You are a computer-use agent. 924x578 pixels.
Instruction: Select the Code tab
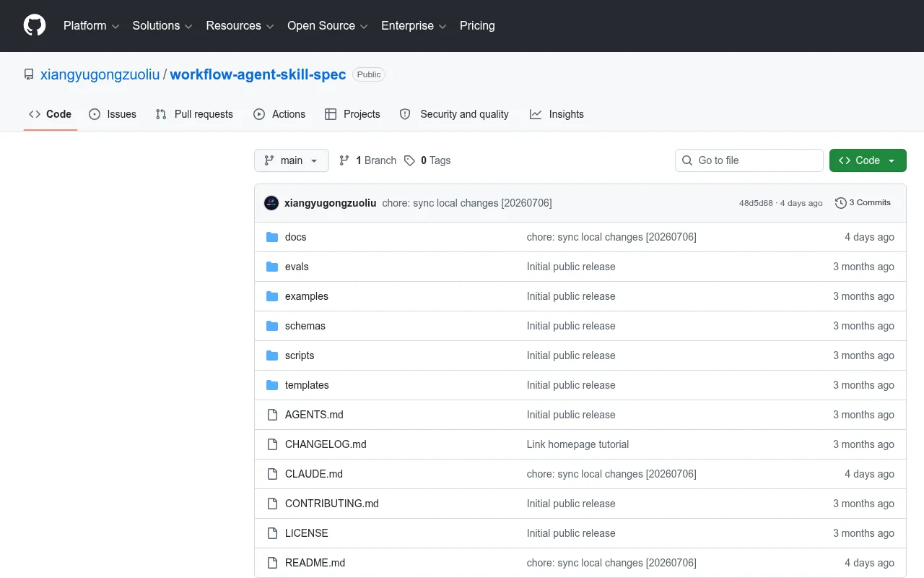[50, 114]
